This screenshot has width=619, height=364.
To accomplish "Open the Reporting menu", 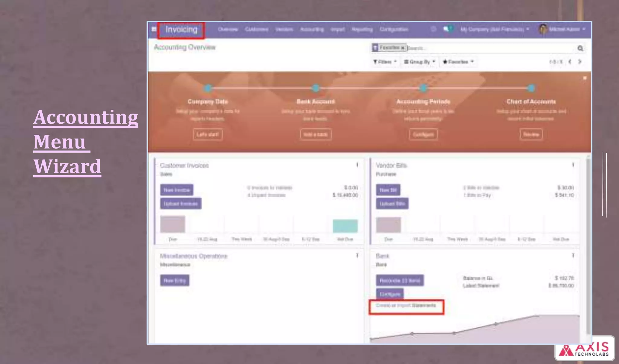I will click(x=362, y=29).
